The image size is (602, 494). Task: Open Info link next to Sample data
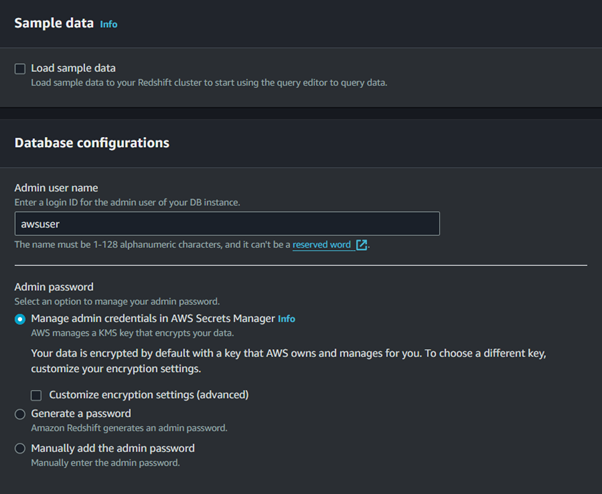coord(109,24)
